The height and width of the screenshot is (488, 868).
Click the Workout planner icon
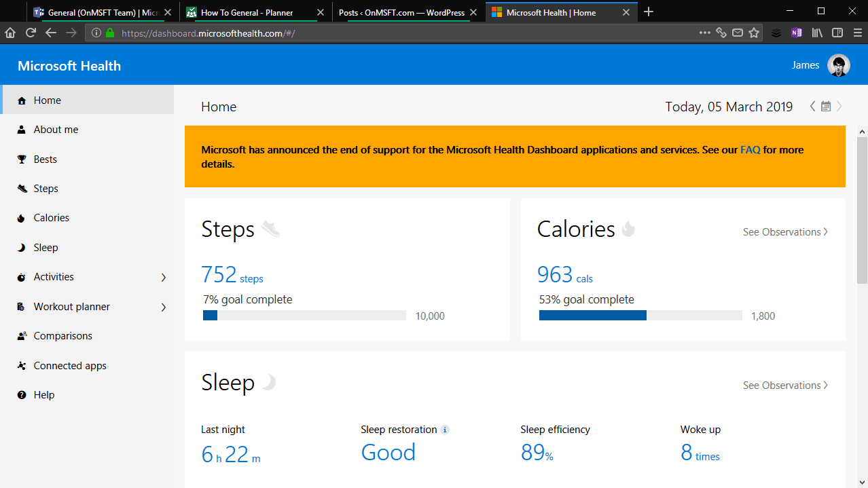pyautogui.click(x=22, y=307)
